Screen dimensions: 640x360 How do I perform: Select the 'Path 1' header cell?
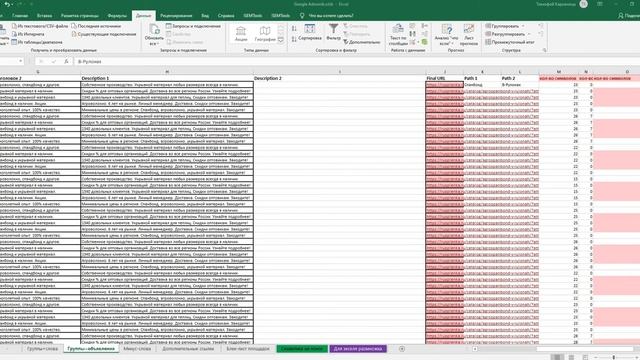coord(482,78)
